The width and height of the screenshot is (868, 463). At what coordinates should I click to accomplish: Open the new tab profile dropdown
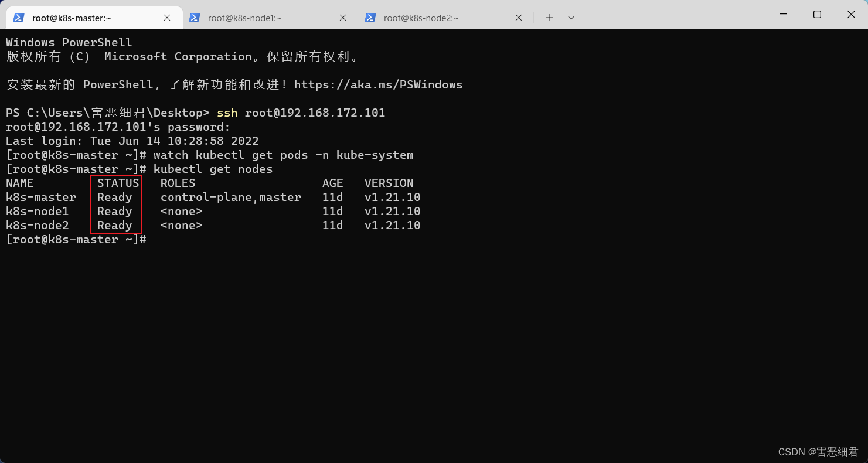[571, 18]
